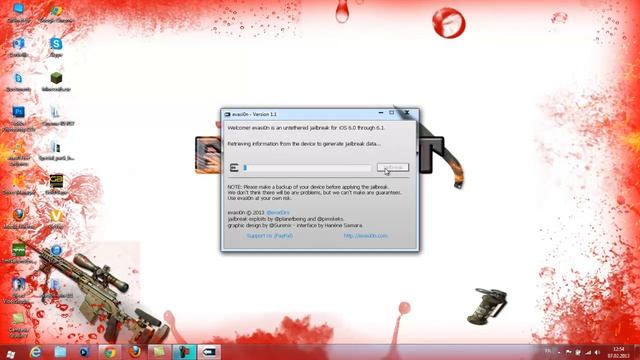This screenshot has width=640, height=360.
Task: Open Internet Explorer from the taskbar
Action: pos(36,352)
